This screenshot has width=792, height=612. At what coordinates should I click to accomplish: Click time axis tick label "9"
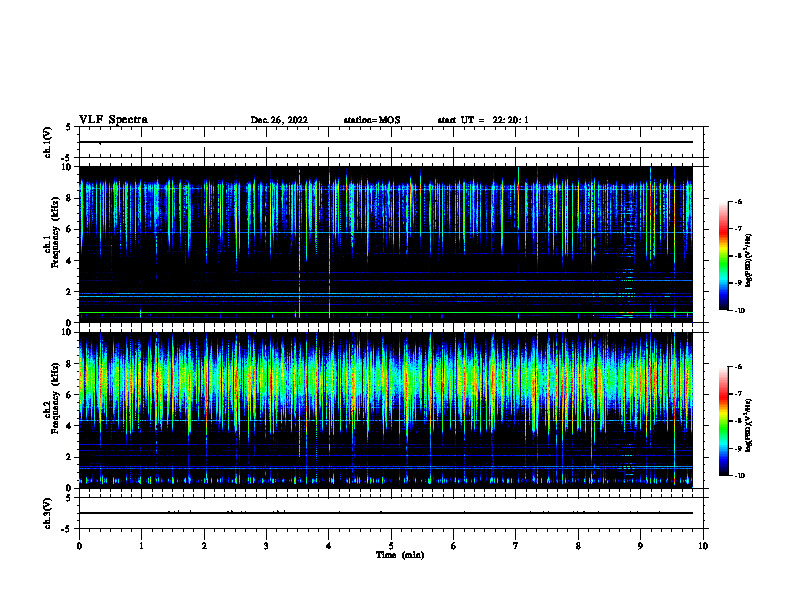click(x=640, y=546)
